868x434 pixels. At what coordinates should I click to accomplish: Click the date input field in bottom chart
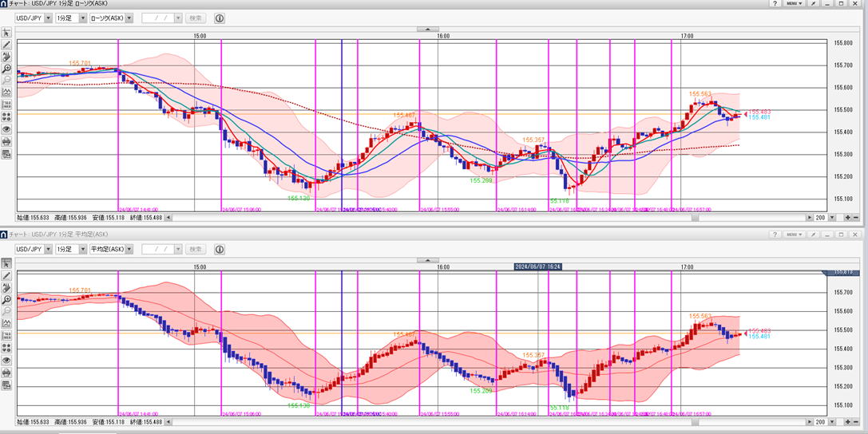(157, 249)
